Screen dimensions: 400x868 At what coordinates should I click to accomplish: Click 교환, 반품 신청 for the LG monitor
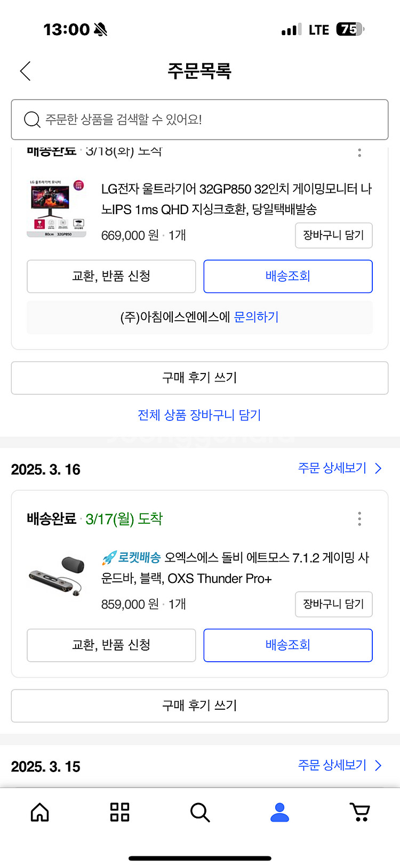tap(111, 276)
